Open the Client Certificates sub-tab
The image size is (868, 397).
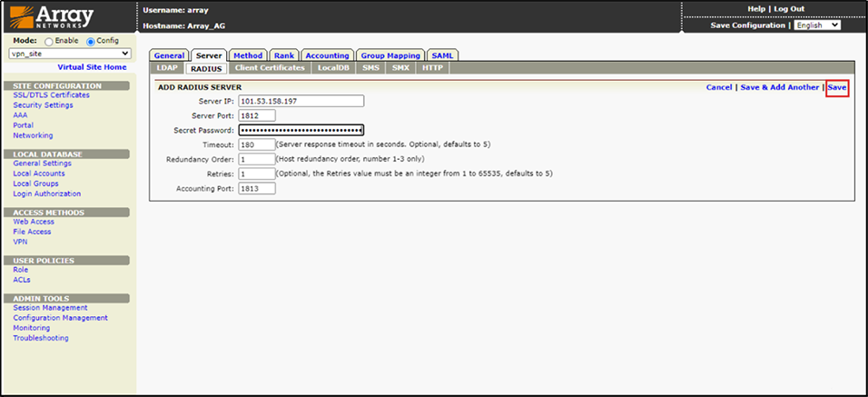[270, 68]
